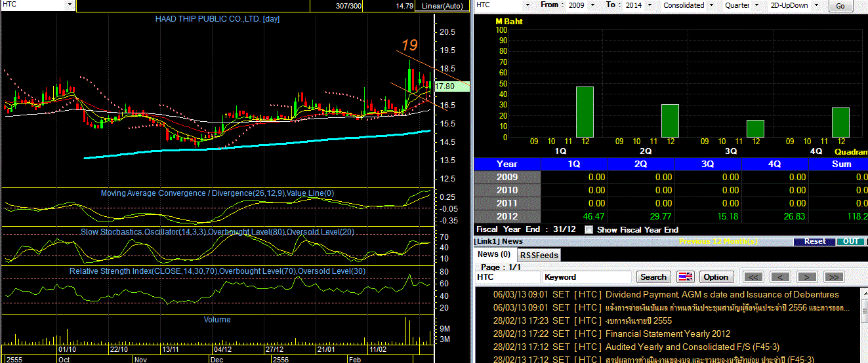Select the 2009 year row header
The height and width of the screenshot is (363, 868).
pos(507,177)
